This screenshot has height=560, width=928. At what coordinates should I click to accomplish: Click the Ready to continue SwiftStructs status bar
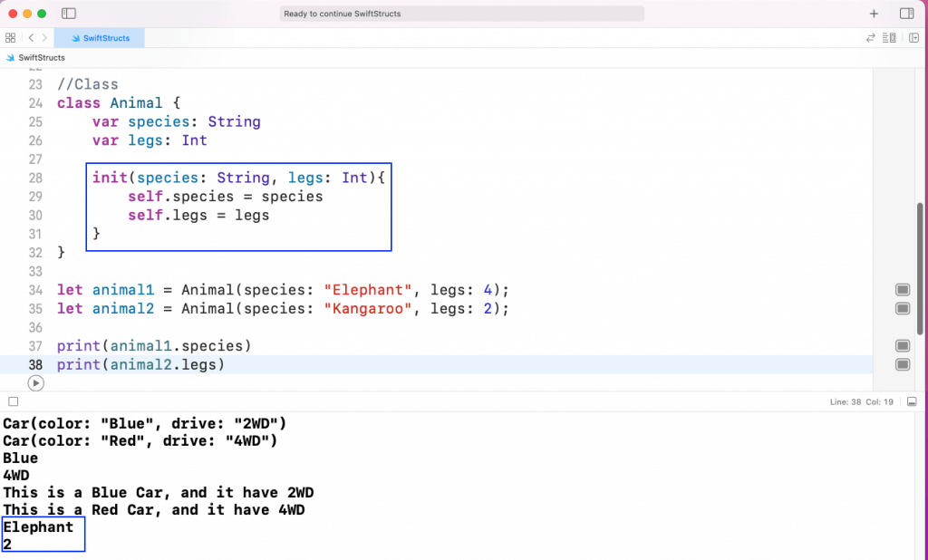(x=462, y=14)
